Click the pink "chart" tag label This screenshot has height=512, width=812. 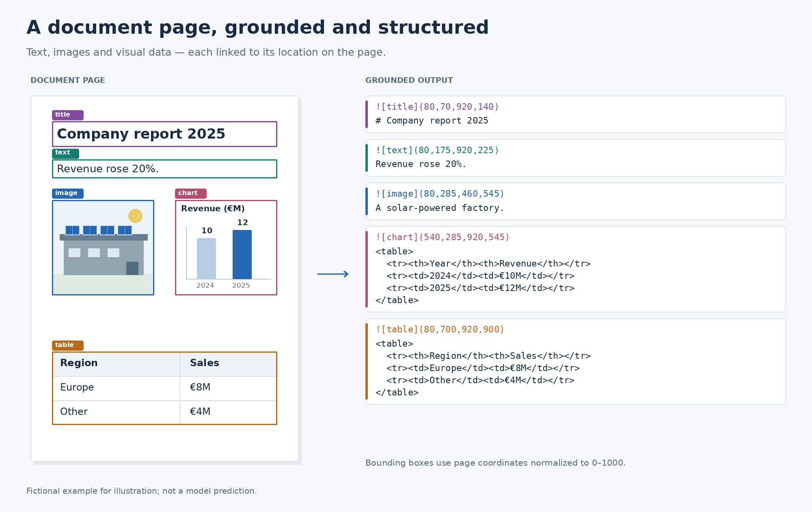190,193
